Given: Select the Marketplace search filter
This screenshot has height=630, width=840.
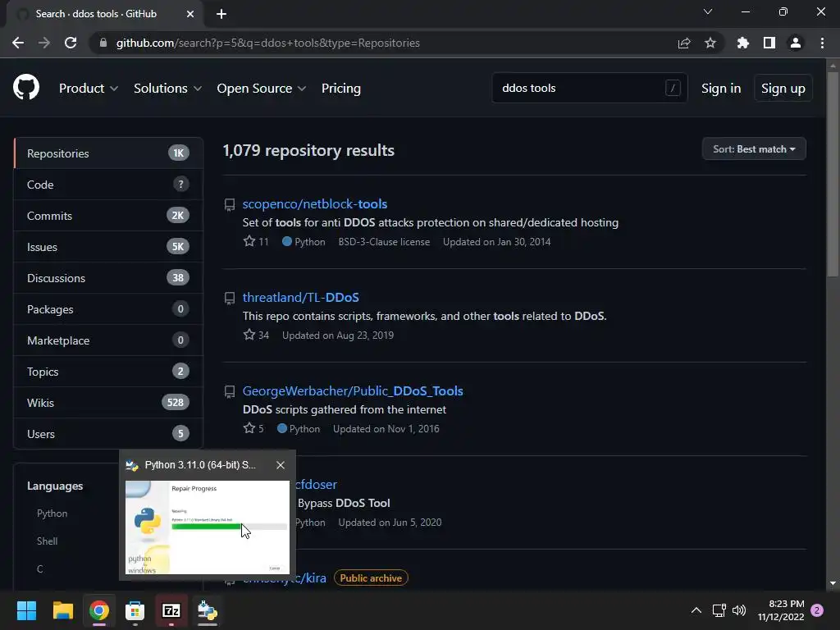Looking at the screenshot, I should [108, 340].
